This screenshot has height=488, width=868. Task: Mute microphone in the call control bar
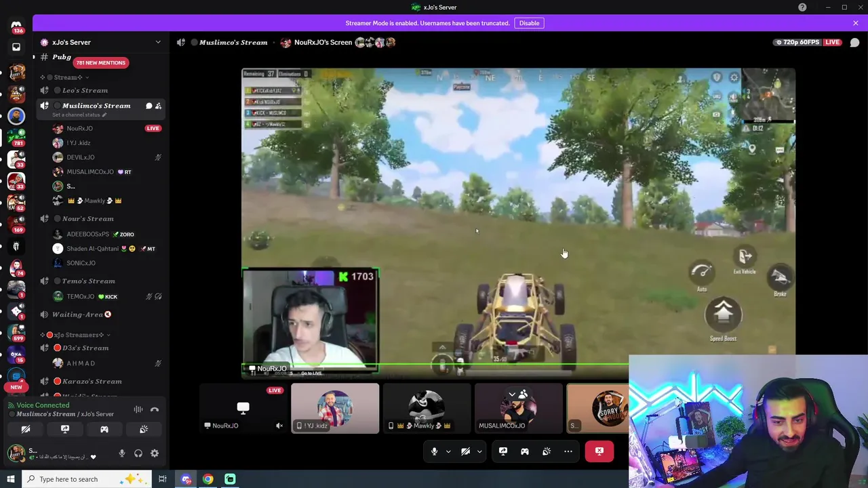coord(435,451)
